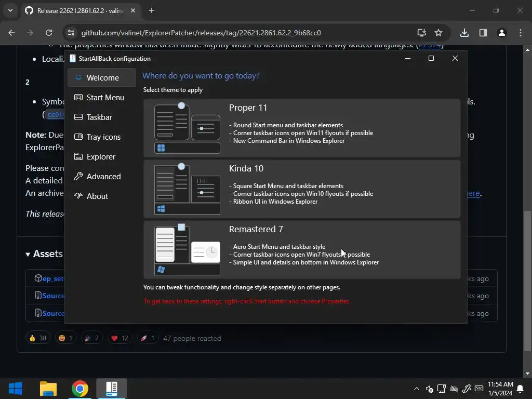This screenshot has width=532, height=399.
Task: Open the Tray icons settings page
Action: click(102, 137)
